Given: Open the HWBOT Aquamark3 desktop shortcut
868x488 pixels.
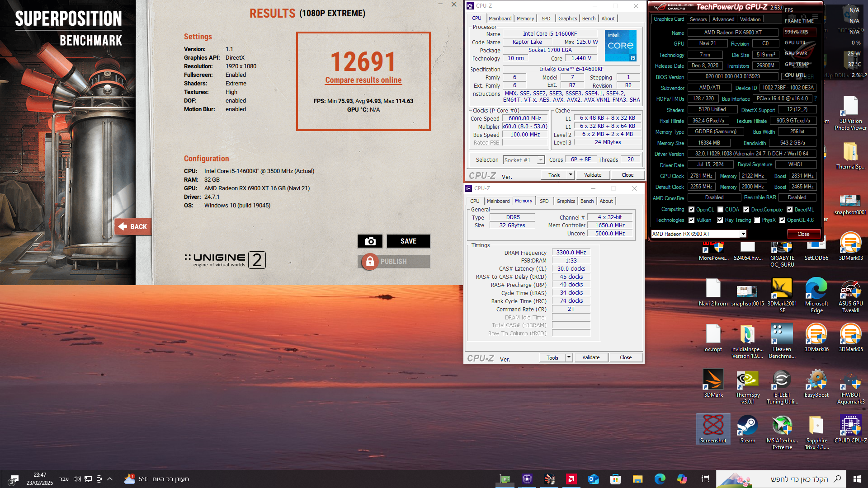Looking at the screenshot, I should [850, 387].
